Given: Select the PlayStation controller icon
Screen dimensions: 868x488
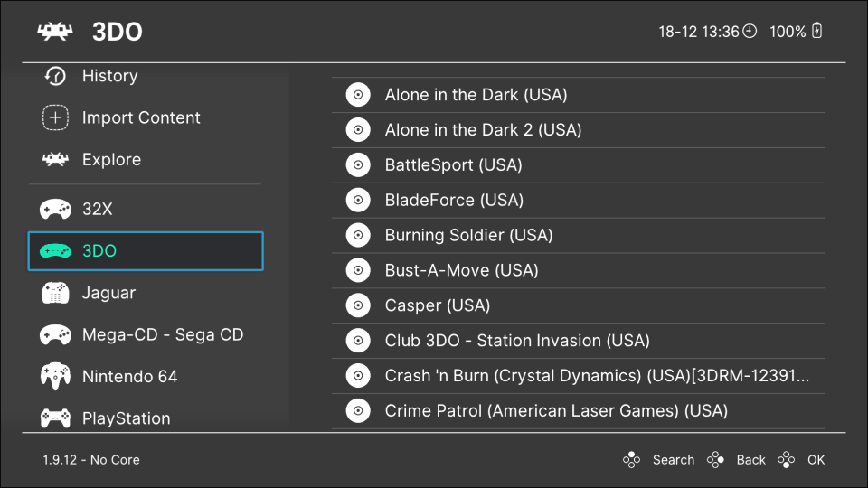Looking at the screenshot, I should click(x=55, y=418).
